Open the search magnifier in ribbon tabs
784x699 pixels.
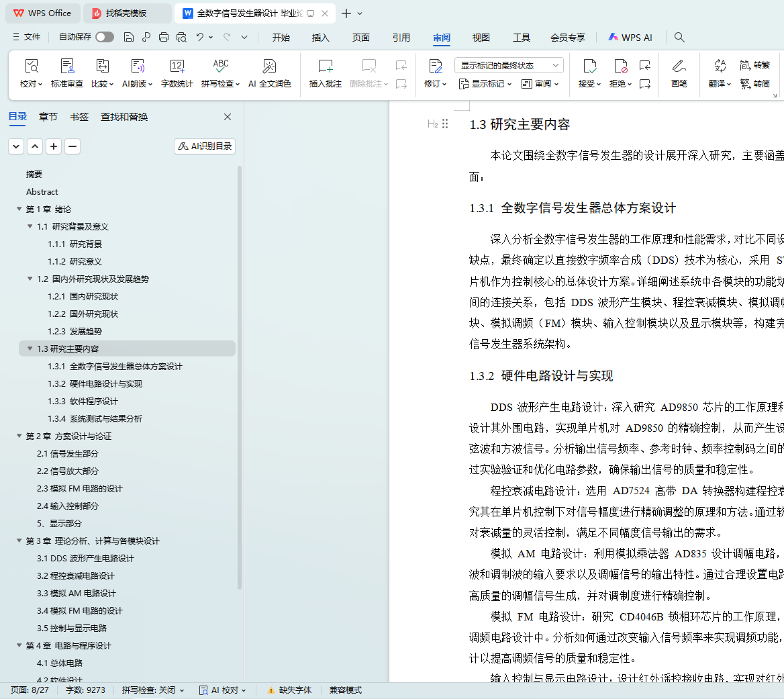tap(679, 38)
